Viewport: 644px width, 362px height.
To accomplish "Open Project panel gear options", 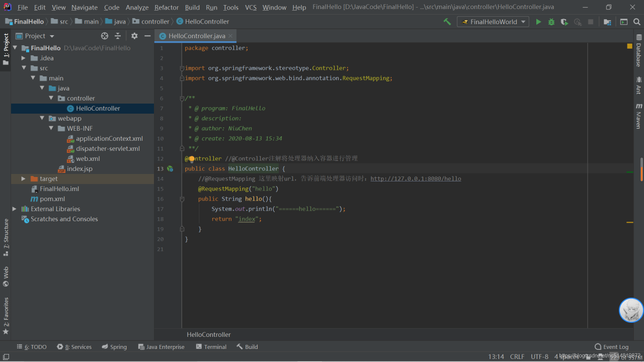I will pyautogui.click(x=134, y=36).
